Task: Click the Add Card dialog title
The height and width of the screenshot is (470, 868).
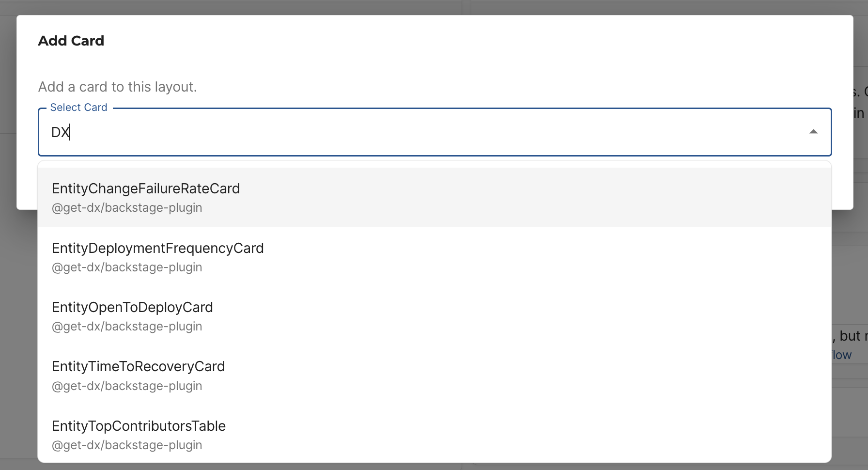Action: tap(71, 41)
